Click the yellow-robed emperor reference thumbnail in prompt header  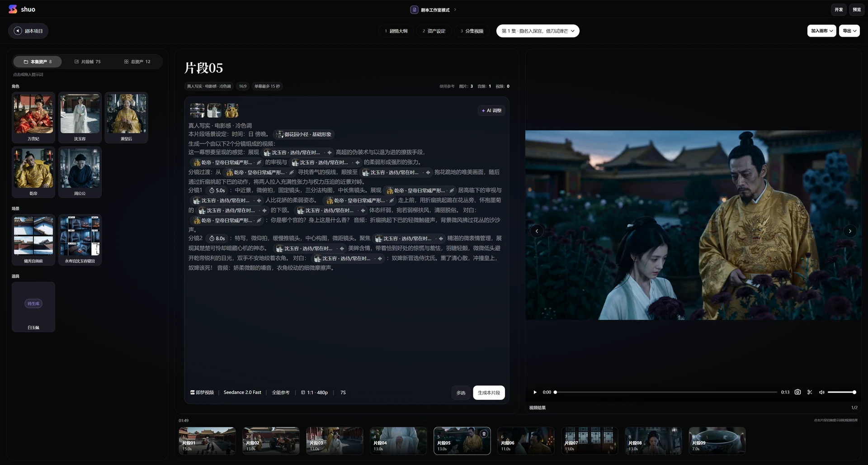(x=231, y=110)
